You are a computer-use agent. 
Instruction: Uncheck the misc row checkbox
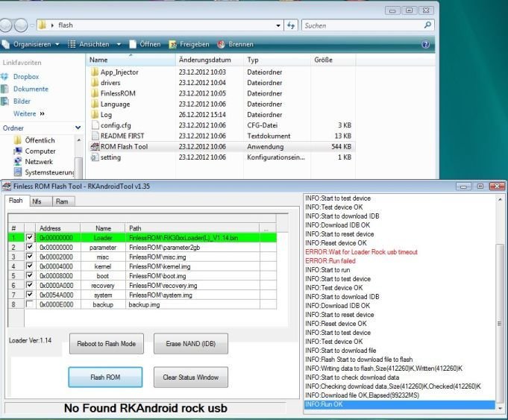tap(30, 257)
